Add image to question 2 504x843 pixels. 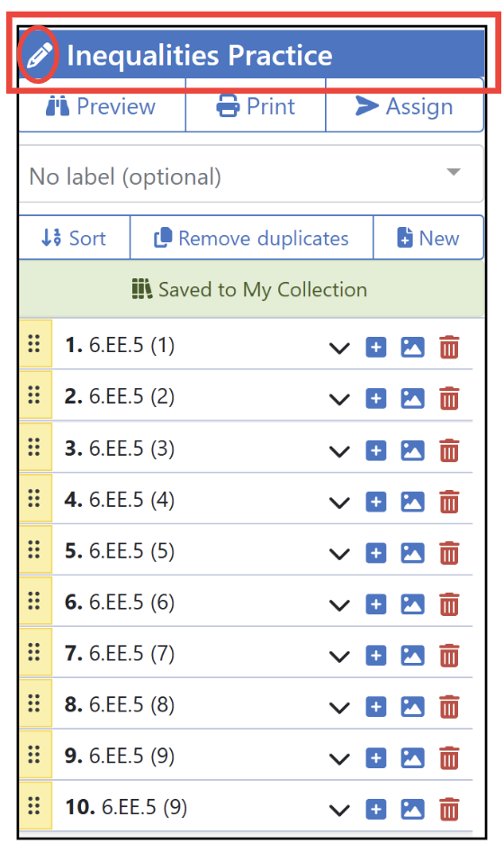point(412,399)
